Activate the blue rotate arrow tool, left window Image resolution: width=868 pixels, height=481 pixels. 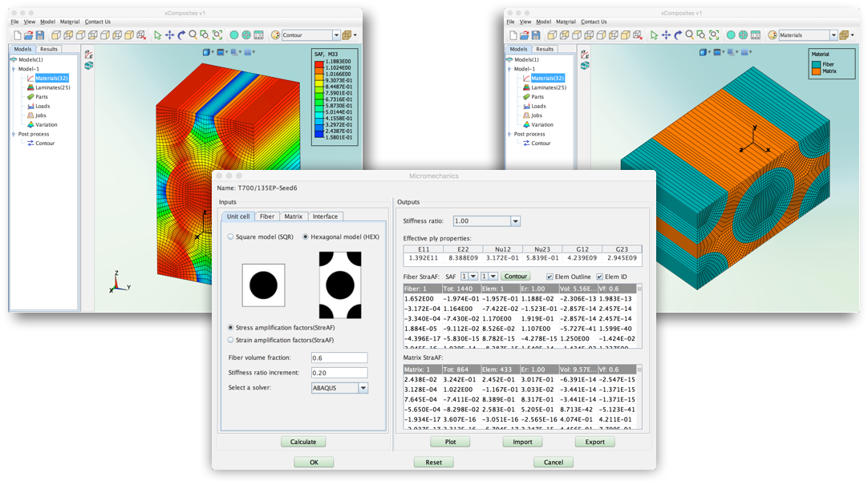click(x=182, y=35)
